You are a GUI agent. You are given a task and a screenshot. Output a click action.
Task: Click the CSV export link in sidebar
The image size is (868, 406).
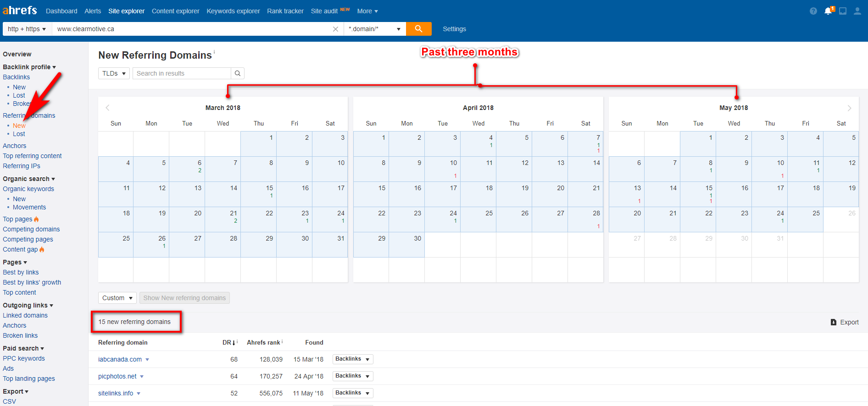pyautogui.click(x=9, y=401)
